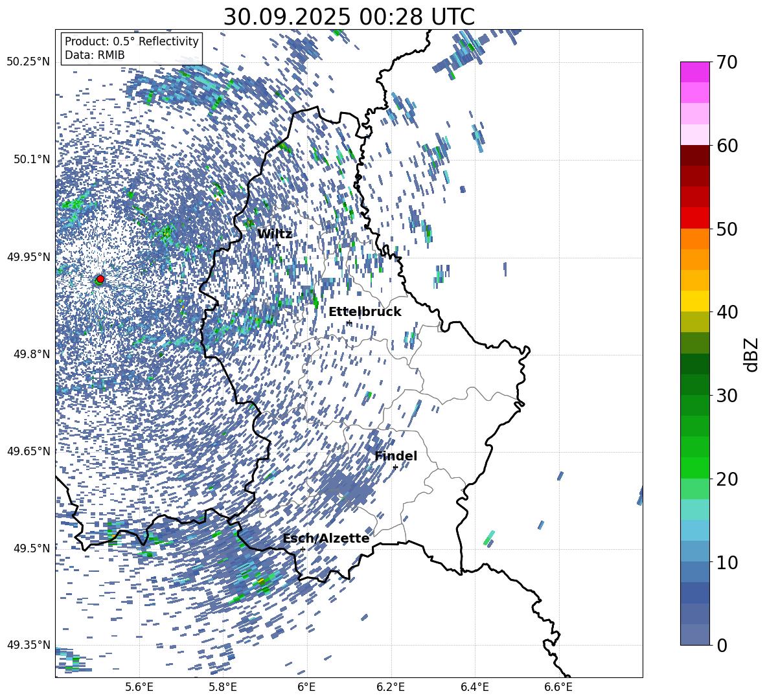
Task: Click the dark maroon colorbar swatch below 60
Action: click(694, 156)
